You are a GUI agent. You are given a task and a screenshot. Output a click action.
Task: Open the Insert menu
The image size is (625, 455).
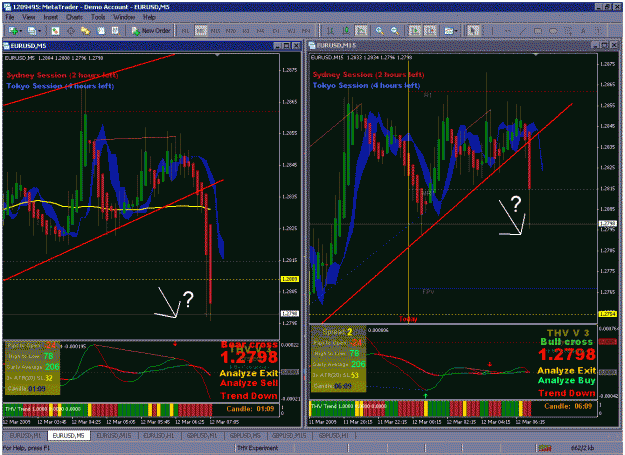pyautogui.click(x=51, y=17)
